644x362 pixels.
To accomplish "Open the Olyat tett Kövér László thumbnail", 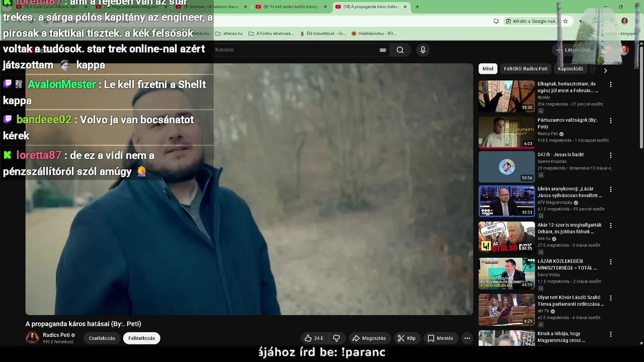I will 507,310.
